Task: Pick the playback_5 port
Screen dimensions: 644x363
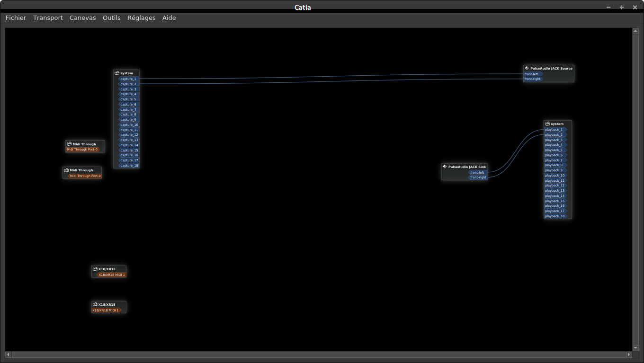Action: (555, 150)
